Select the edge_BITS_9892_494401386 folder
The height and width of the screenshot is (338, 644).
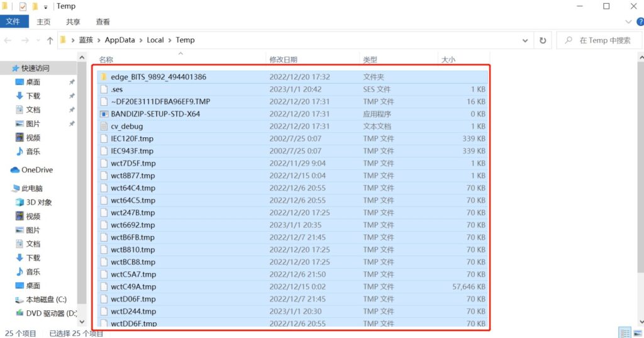(158, 77)
